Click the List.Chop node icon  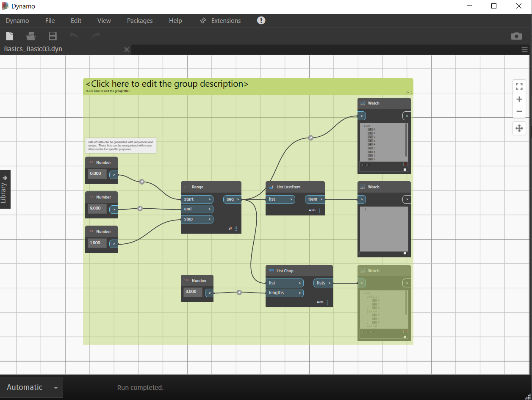click(x=271, y=271)
